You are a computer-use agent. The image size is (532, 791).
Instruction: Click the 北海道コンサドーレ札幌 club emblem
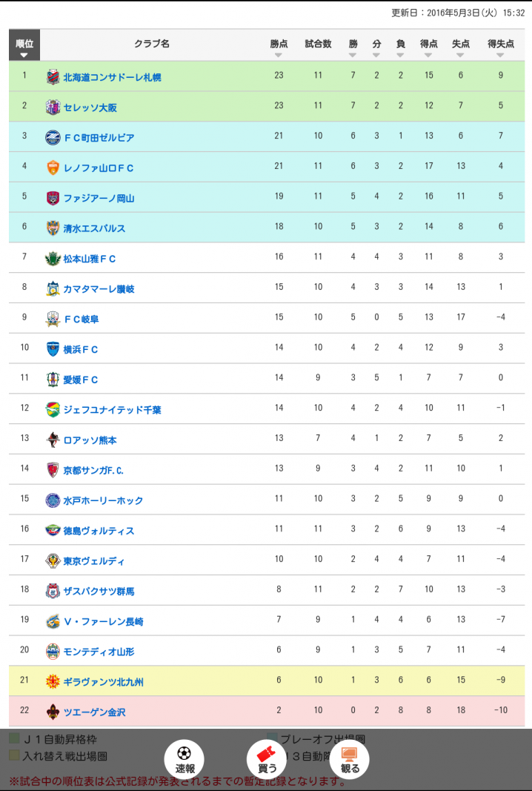pos(53,77)
